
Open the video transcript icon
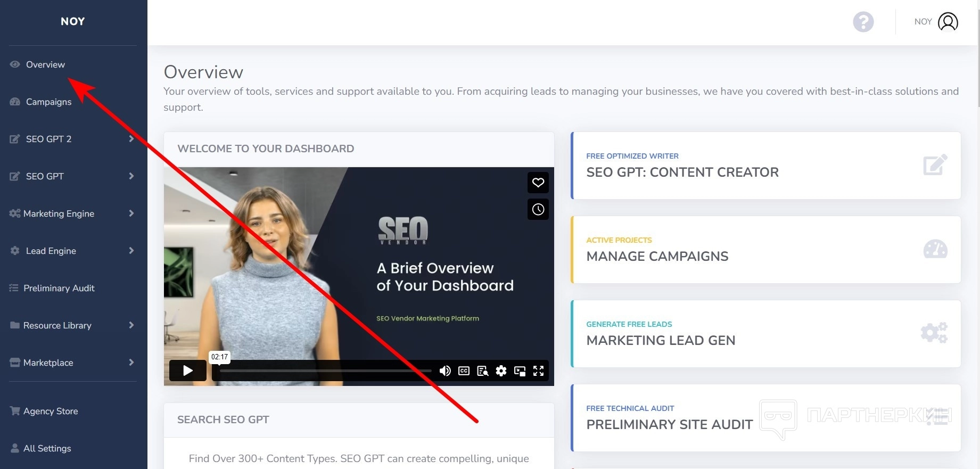click(483, 371)
